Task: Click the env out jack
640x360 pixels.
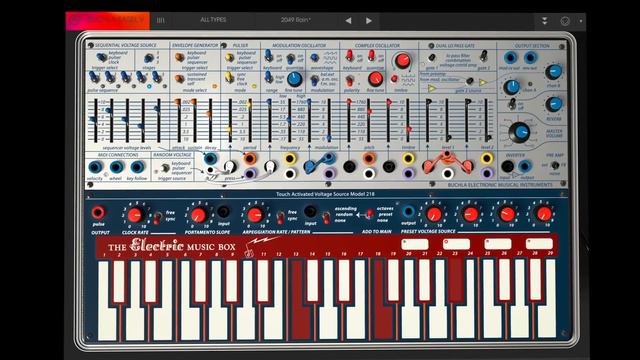Action: 530,58
